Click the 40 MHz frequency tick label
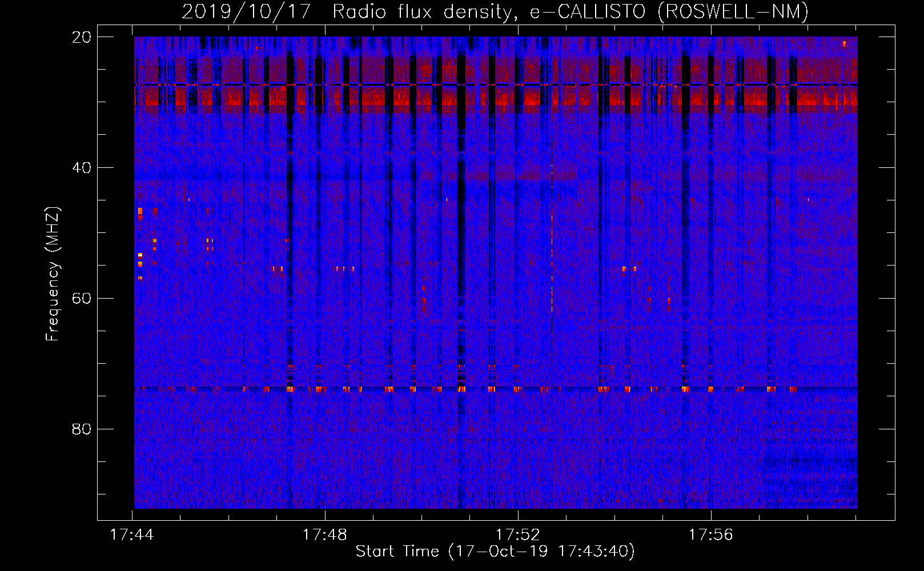 tap(82, 168)
